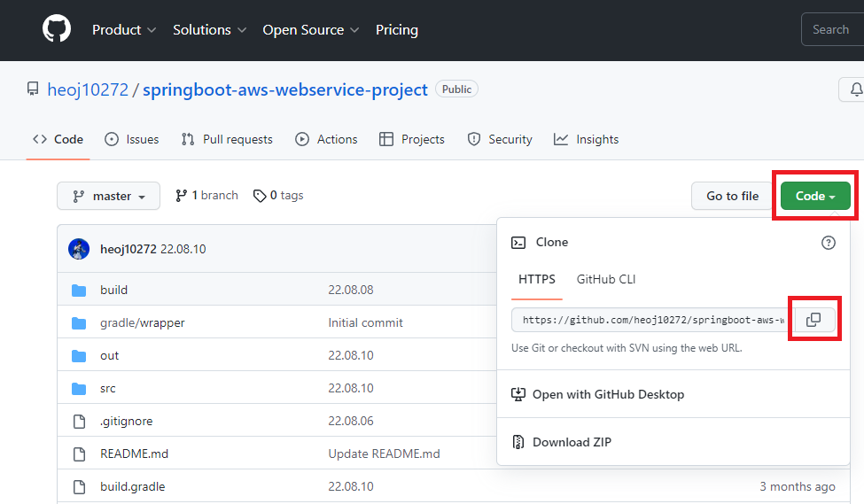The width and height of the screenshot is (864, 504).
Task: Open the Initial commit message link
Action: pos(365,322)
